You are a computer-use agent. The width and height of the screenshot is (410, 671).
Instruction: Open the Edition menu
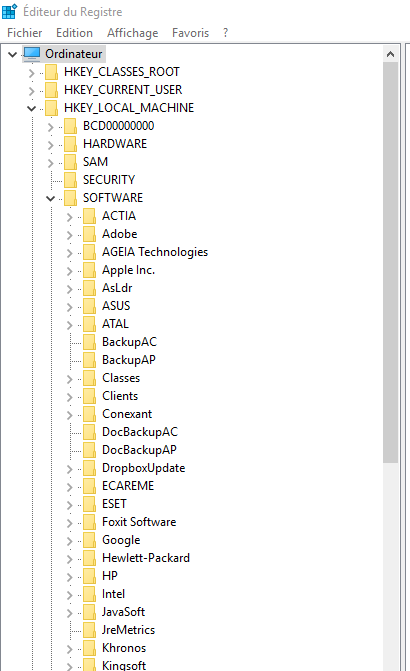(74, 33)
